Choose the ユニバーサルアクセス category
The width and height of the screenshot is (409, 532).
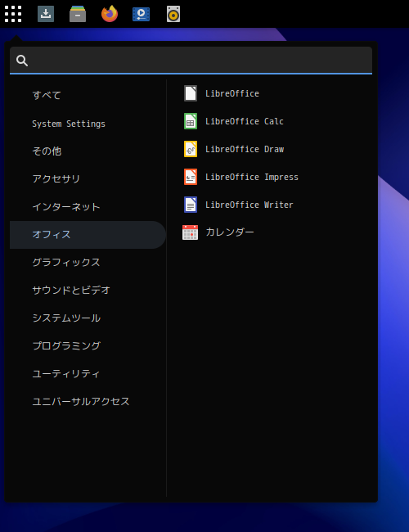pos(88,402)
